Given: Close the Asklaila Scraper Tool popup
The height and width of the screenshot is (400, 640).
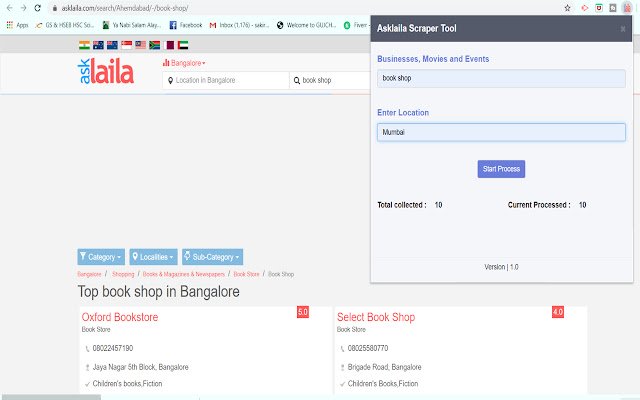Looking at the screenshot, I should pyautogui.click(x=623, y=29).
